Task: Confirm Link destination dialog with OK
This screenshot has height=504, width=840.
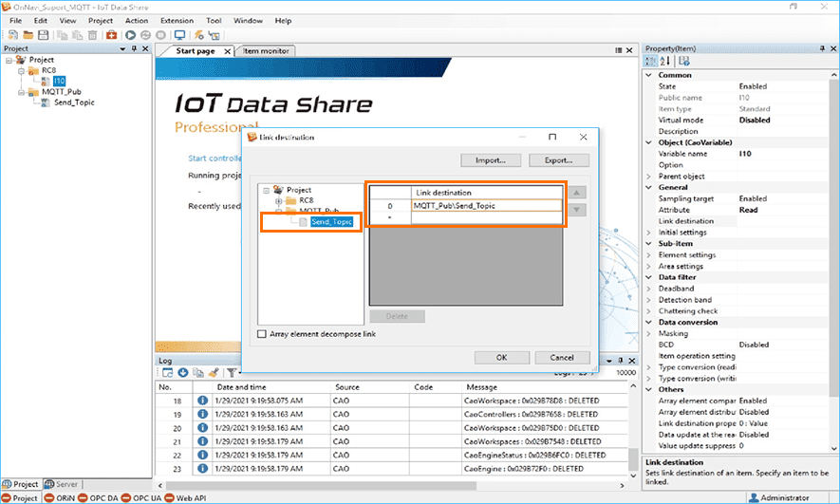Action: coord(502,358)
